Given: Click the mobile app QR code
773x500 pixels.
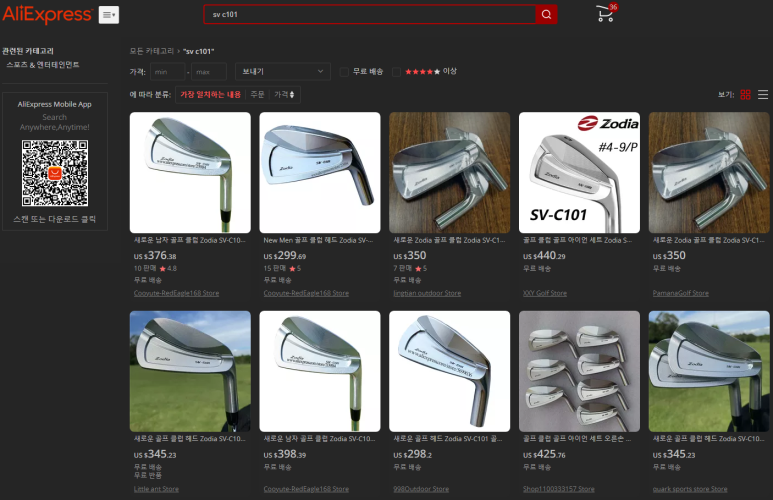Looking at the screenshot, I should pos(55,173).
